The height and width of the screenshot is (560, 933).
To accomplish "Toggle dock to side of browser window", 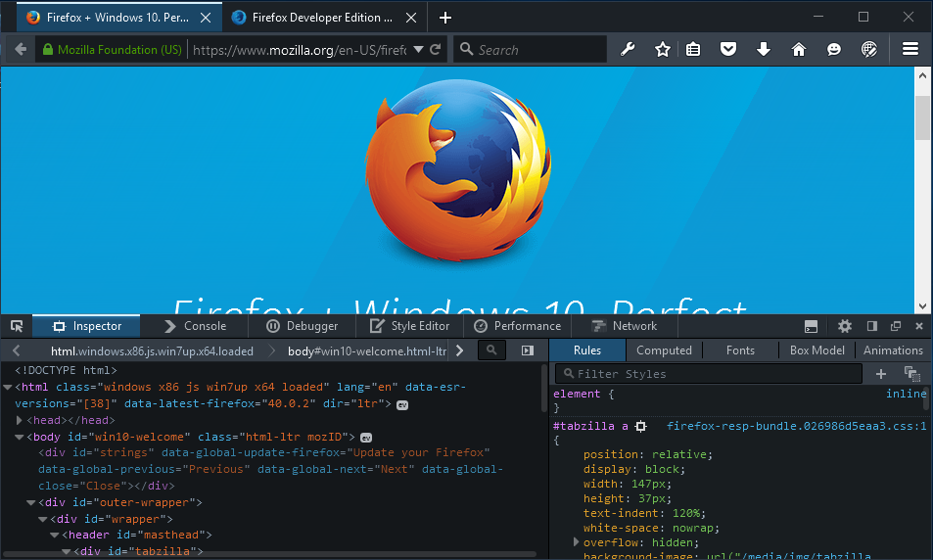I will tap(871, 326).
